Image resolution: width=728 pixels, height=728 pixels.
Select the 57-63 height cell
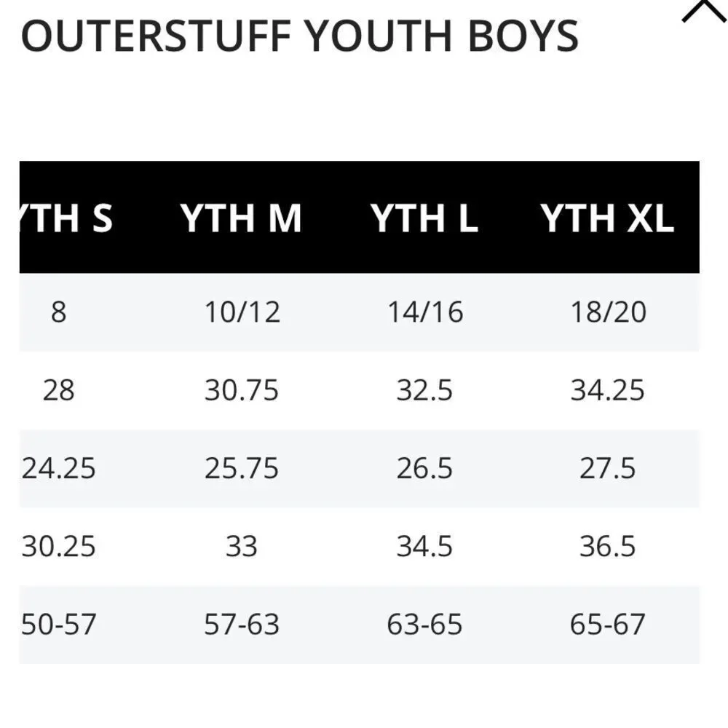click(x=242, y=624)
